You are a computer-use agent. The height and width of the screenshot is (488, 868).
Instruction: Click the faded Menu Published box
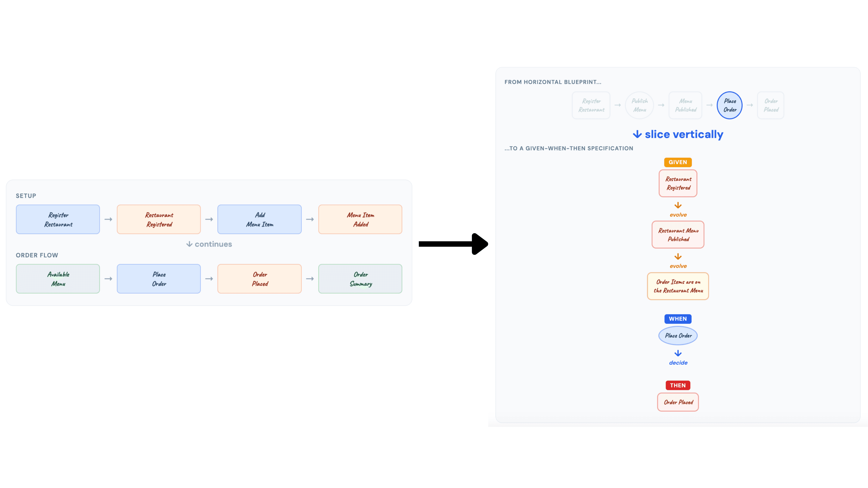coord(686,105)
